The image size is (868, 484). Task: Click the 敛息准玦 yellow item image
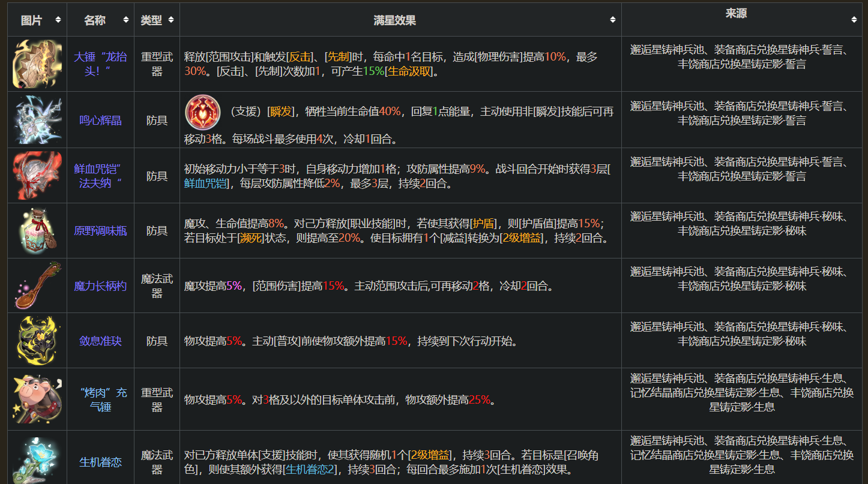coord(37,341)
